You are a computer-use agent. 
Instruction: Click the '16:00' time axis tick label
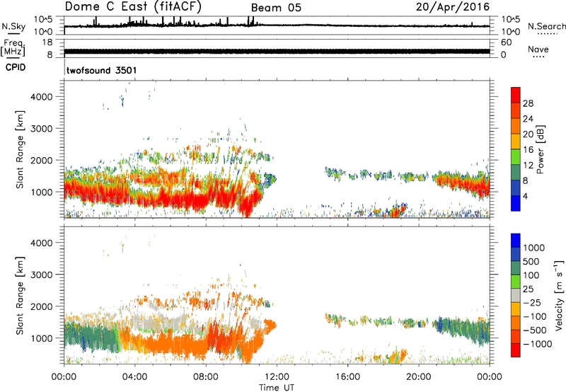click(347, 376)
